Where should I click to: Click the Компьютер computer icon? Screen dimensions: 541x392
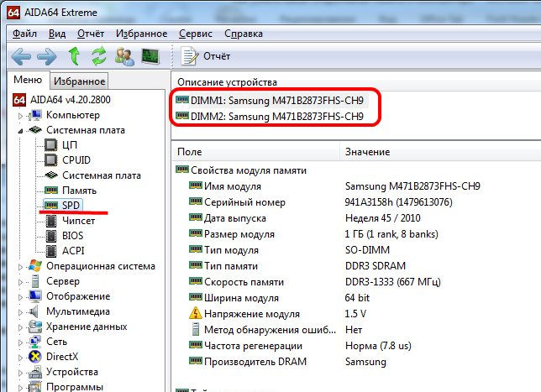[35, 115]
